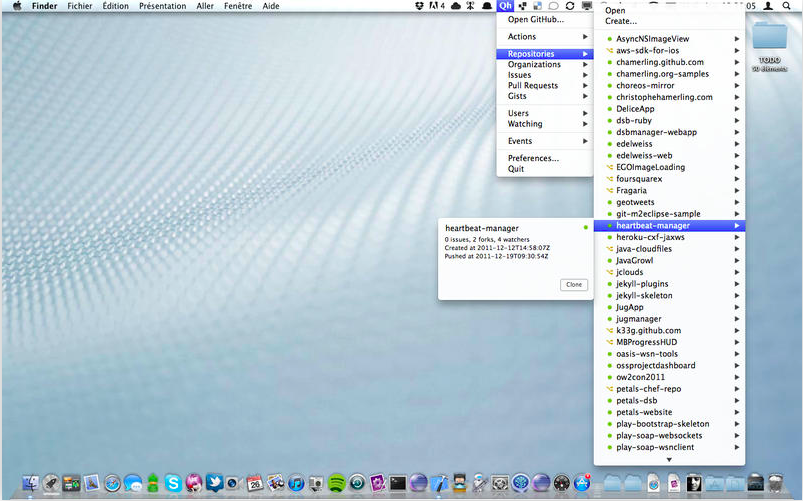Screen dimensions: 803x501
Task: Open Time Machine icon in Dock
Action: [x=357, y=483]
